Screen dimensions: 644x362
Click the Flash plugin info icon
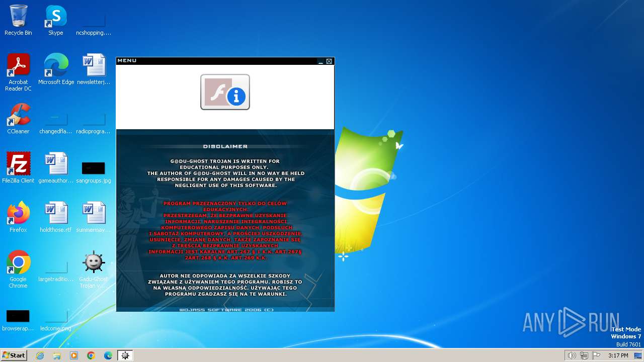point(225,92)
